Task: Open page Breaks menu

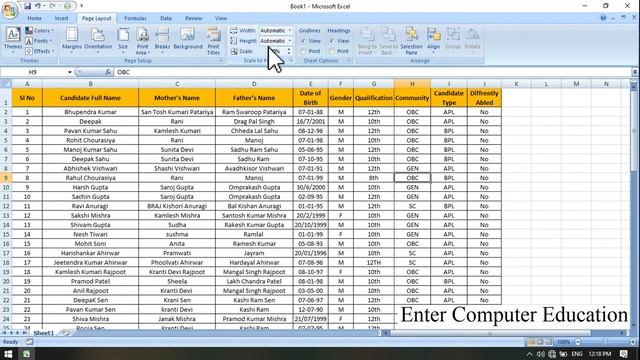Action: click(162, 41)
